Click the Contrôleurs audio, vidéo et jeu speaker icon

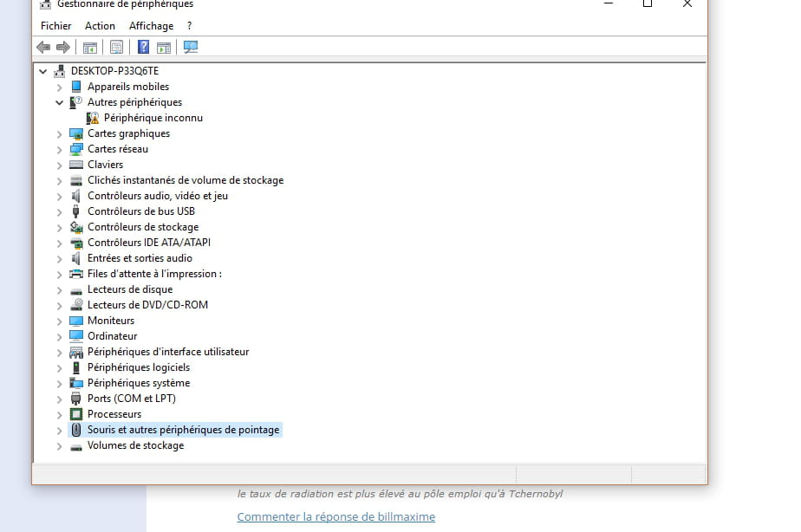[76, 196]
